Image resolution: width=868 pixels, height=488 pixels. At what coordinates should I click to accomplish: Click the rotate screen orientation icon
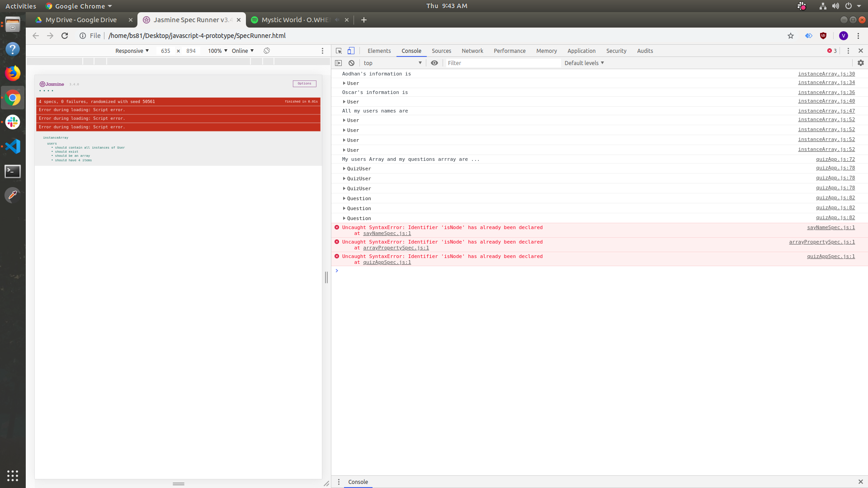pyautogui.click(x=267, y=51)
